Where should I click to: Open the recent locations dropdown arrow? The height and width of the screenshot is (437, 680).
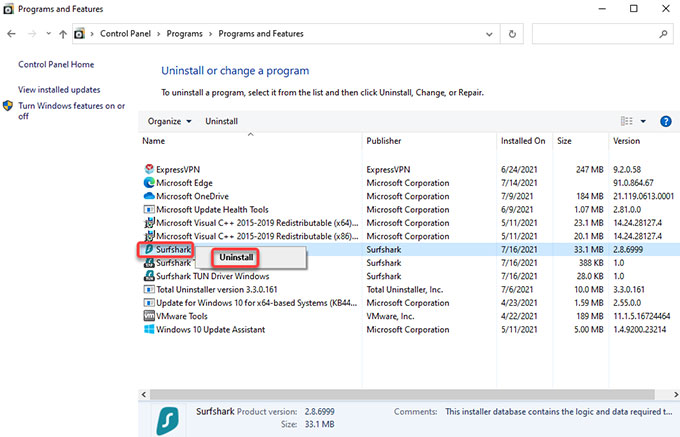coord(48,34)
